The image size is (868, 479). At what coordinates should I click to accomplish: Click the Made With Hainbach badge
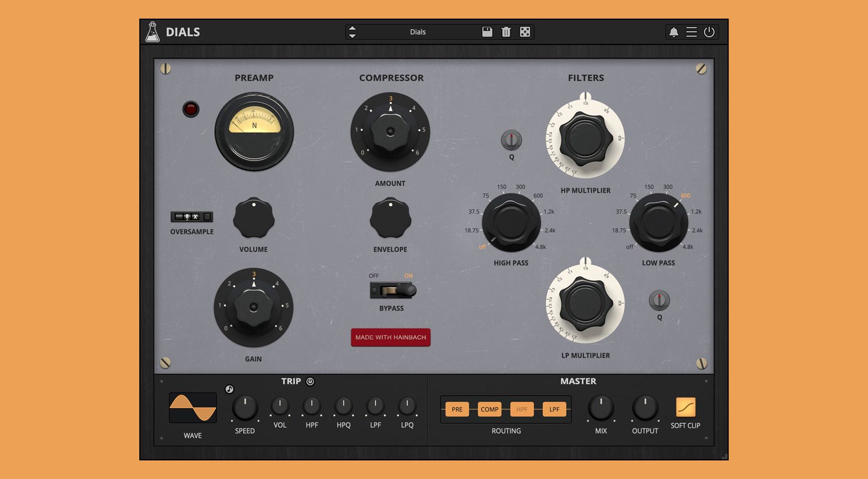[x=391, y=337]
